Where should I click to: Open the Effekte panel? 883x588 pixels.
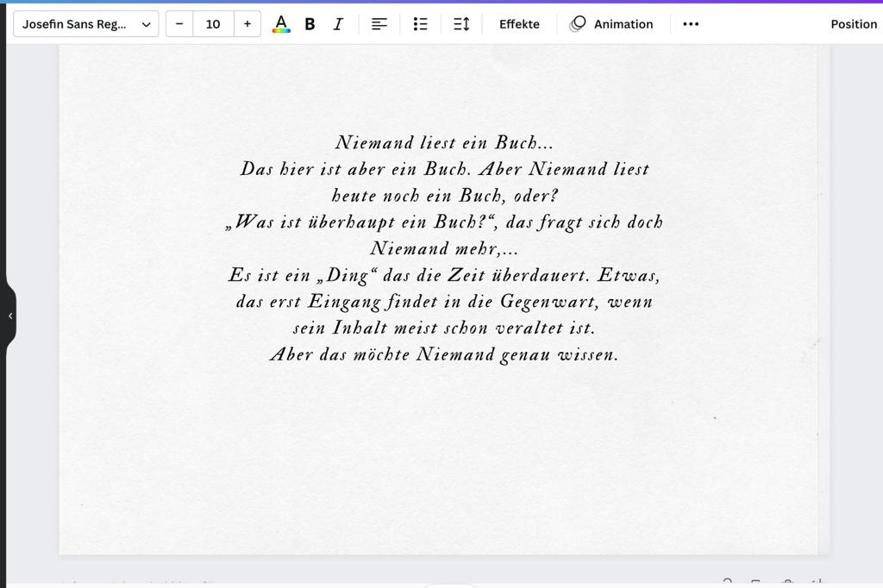519,24
